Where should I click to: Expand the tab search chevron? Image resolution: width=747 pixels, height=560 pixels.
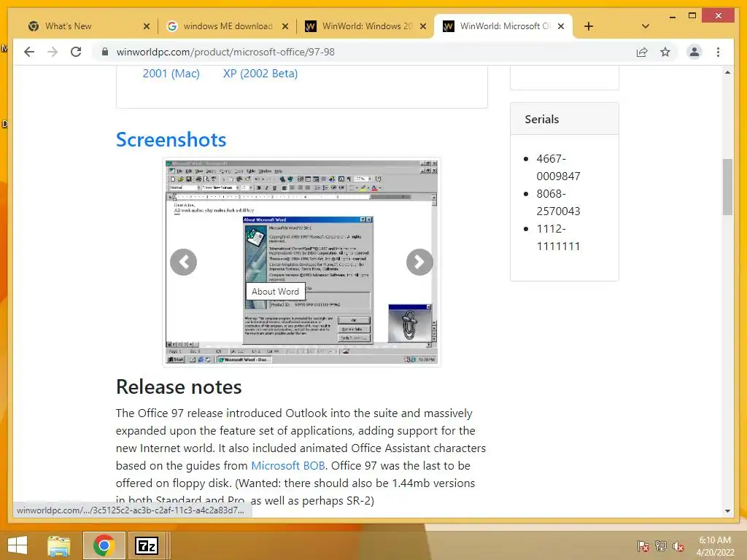[646, 26]
